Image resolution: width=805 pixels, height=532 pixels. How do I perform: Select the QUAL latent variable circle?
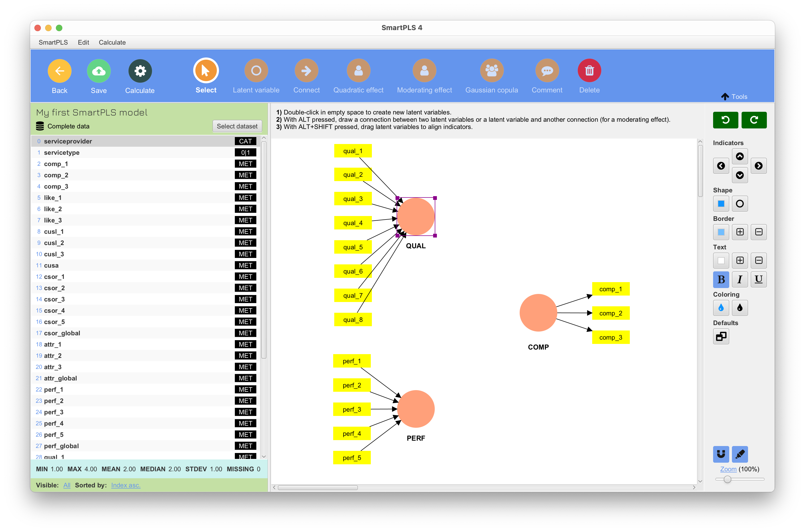[416, 217]
